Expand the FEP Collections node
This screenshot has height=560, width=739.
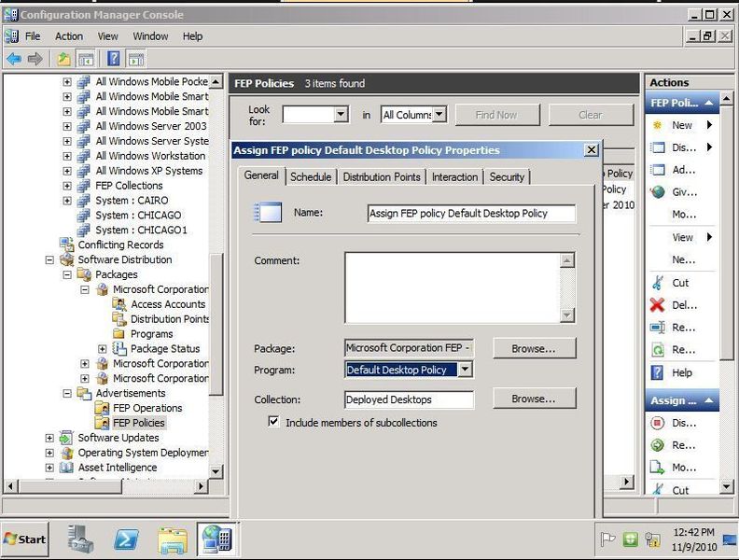[67, 186]
